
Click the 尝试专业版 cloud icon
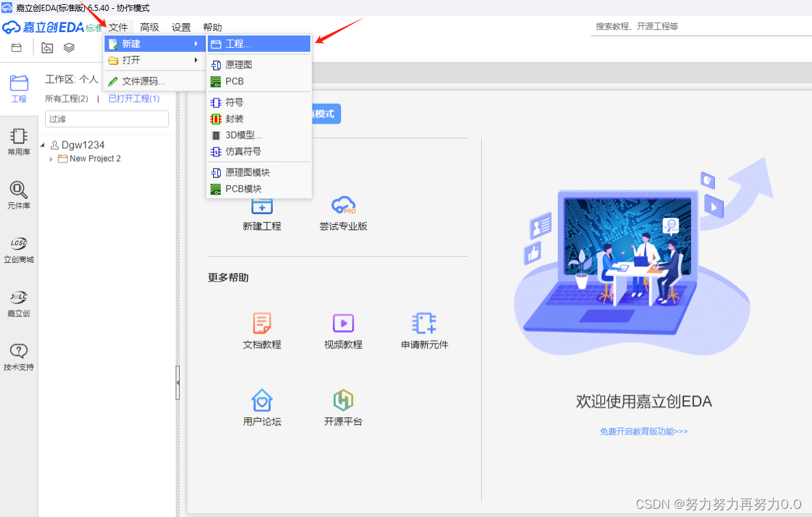343,205
